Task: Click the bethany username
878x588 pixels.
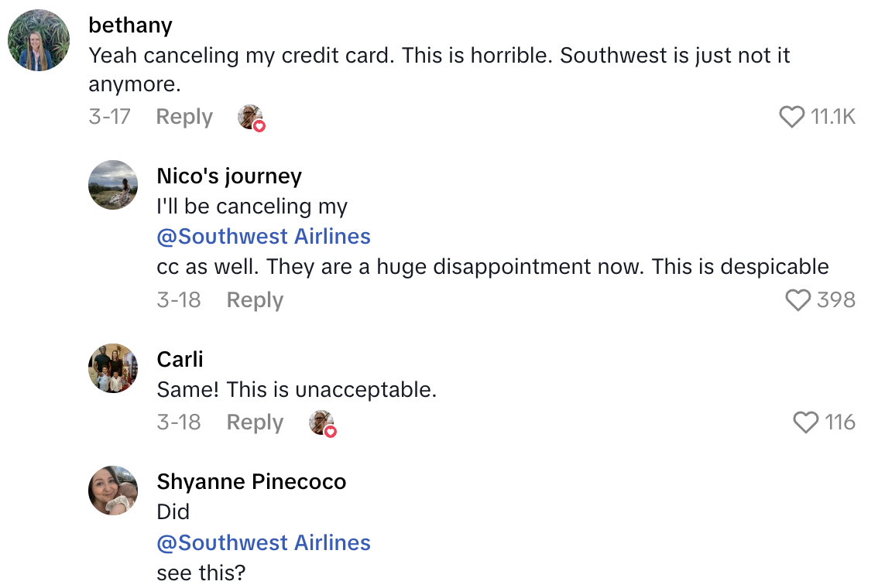Action: pyautogui.click(x=131, y=25)
